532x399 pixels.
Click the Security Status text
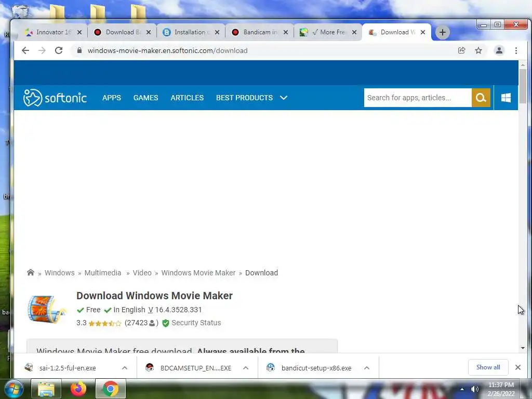(196, 323)
